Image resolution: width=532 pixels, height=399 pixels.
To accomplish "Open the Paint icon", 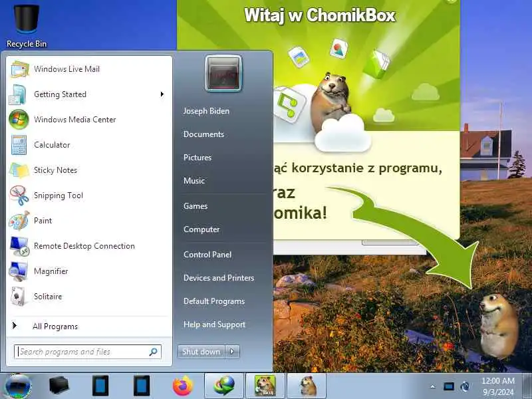I will pyautogui.click(x=19, y=221).
